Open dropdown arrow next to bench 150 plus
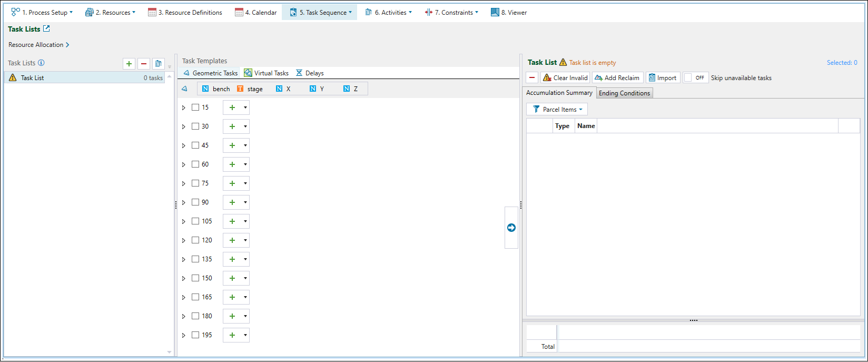Viewport: 868px width, 362px height. pos(245,278)
